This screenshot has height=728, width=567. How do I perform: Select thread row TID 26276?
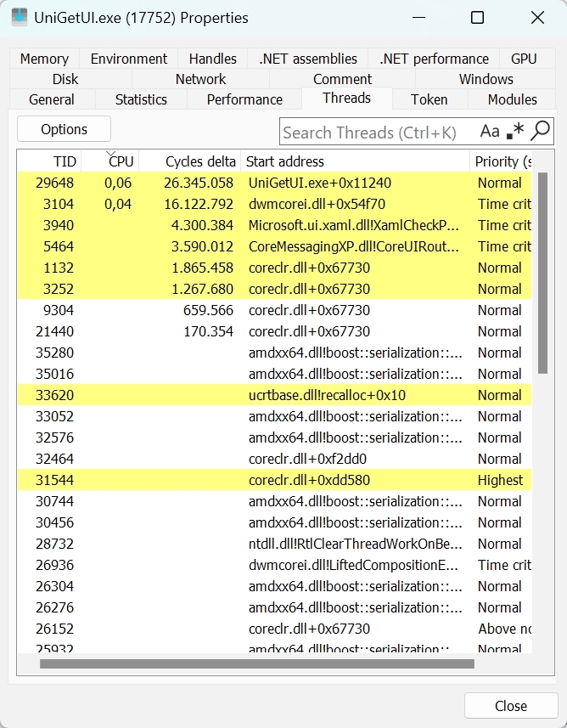pyautogui.click(x=275, y=607)
